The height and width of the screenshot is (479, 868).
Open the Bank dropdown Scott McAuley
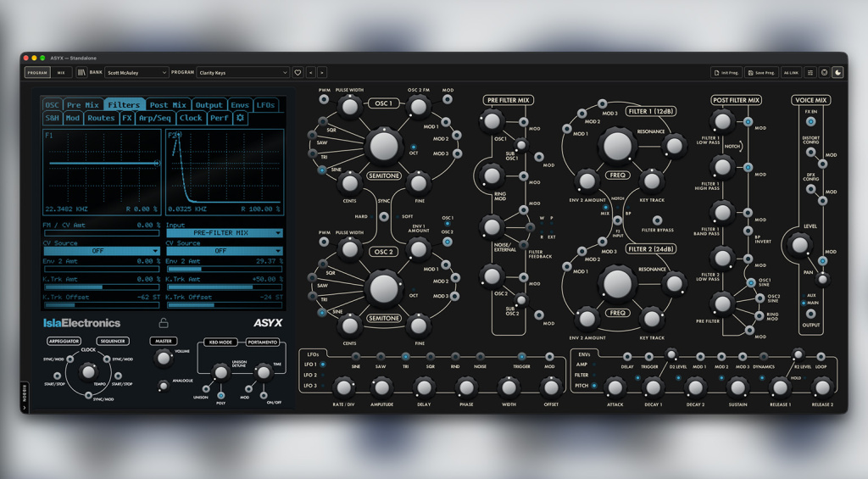(x=136, y=73)
